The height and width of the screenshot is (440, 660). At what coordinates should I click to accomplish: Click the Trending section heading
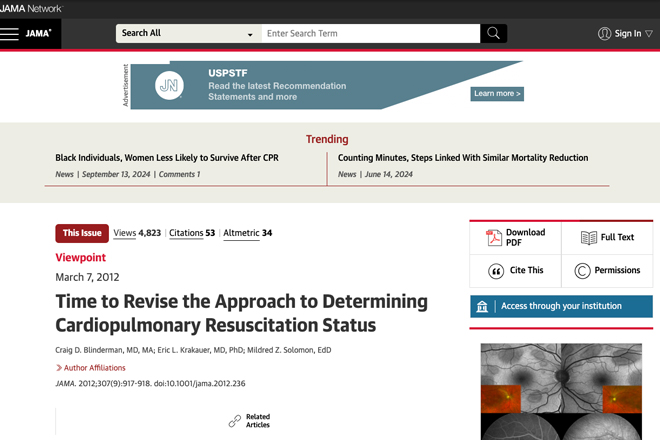(327, 139)
